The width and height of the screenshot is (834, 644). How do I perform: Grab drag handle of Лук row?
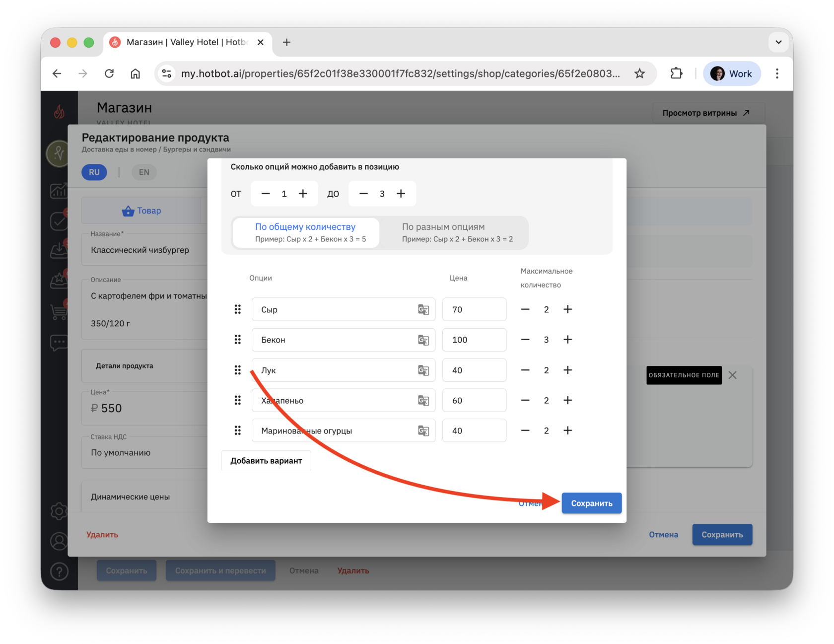[238, 370]
